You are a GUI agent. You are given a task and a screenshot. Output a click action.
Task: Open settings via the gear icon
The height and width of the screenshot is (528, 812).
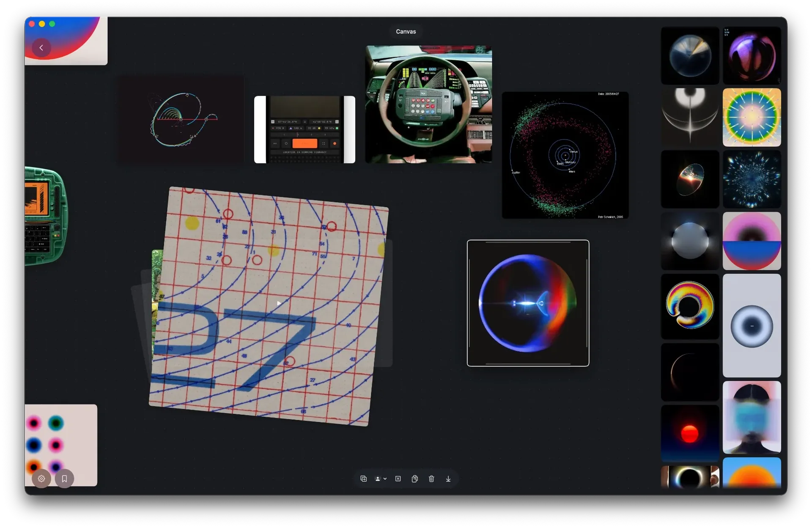point(41,478)
